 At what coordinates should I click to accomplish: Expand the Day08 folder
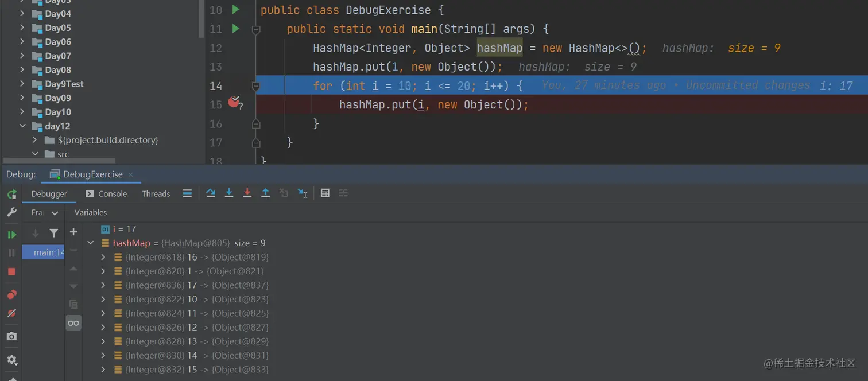point(22,69)
